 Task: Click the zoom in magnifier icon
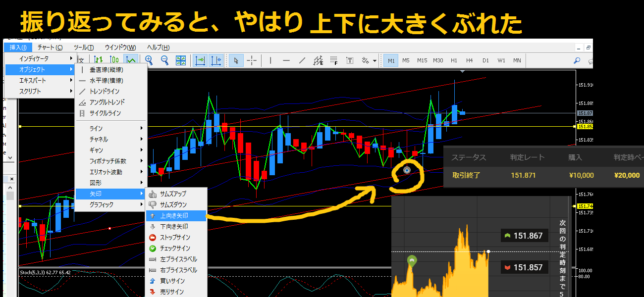click(149, 60)
